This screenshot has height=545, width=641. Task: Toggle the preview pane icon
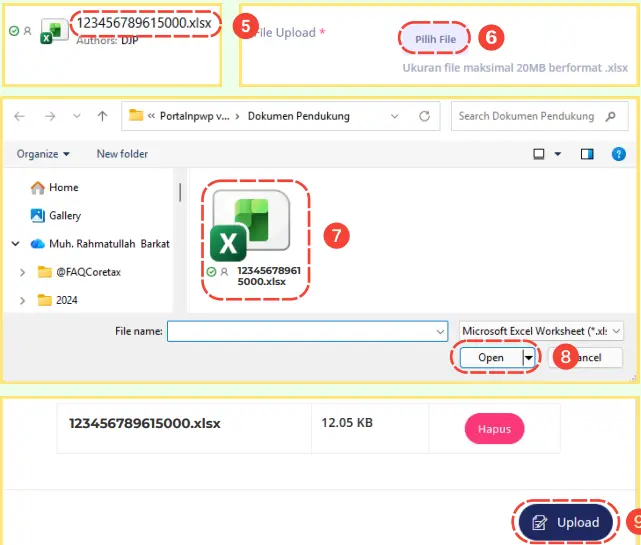tap(587, 154)
